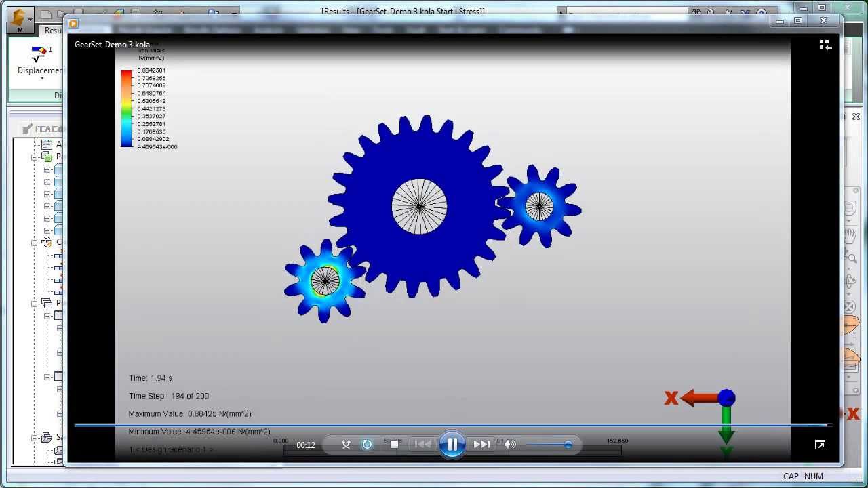
Task: Toggle shuffle mode in media player
Action: (346, 445)
